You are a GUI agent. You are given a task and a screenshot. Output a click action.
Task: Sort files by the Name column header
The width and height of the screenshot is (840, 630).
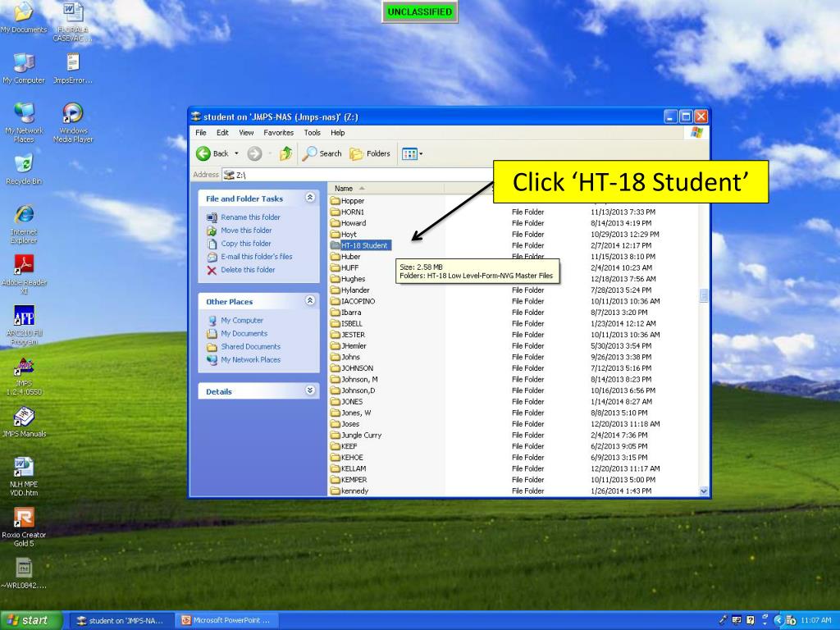click(x=386, y=188)
